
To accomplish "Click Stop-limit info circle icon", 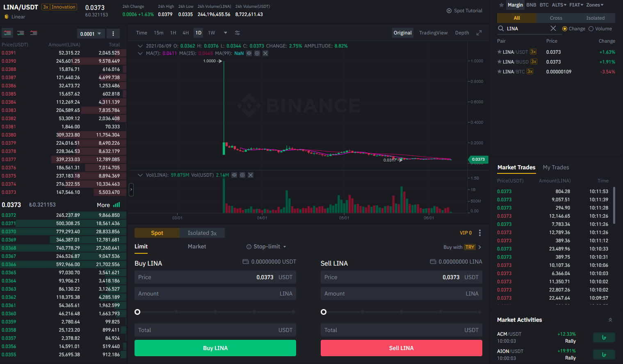I will coord(249,247).
